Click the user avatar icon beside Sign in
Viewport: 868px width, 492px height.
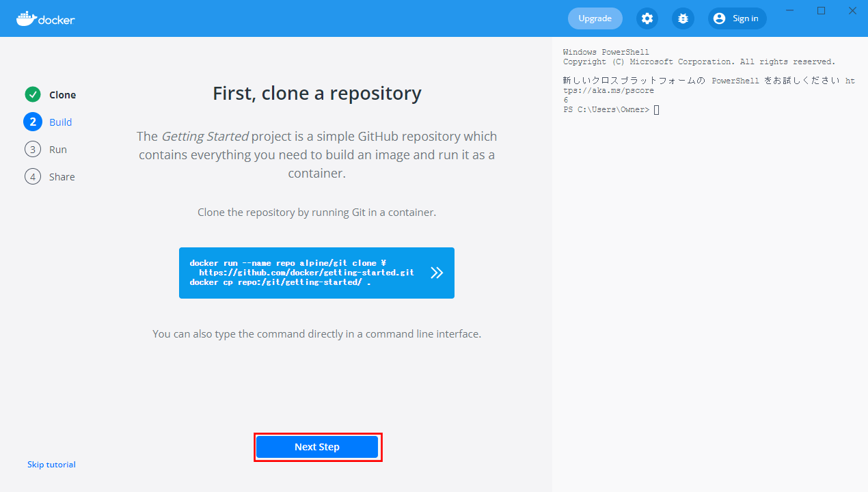coord(719,18)
